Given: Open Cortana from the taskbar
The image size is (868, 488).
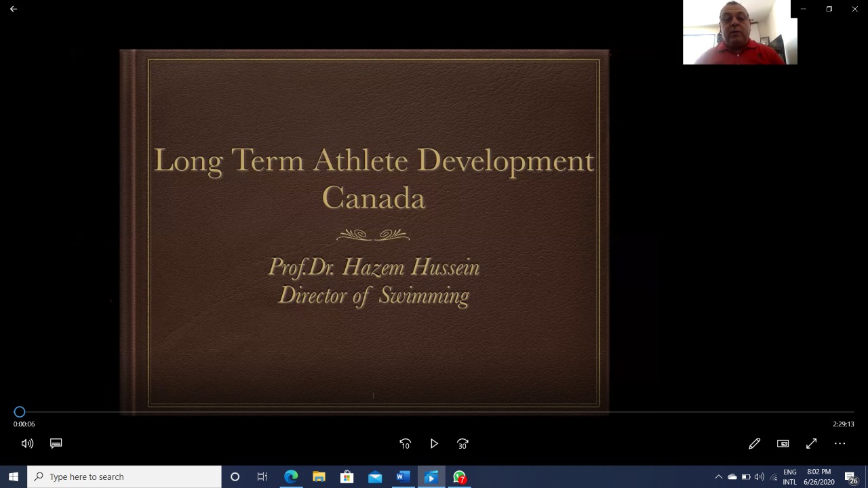Looking at the screenshot, I should (x=235, y=476).
